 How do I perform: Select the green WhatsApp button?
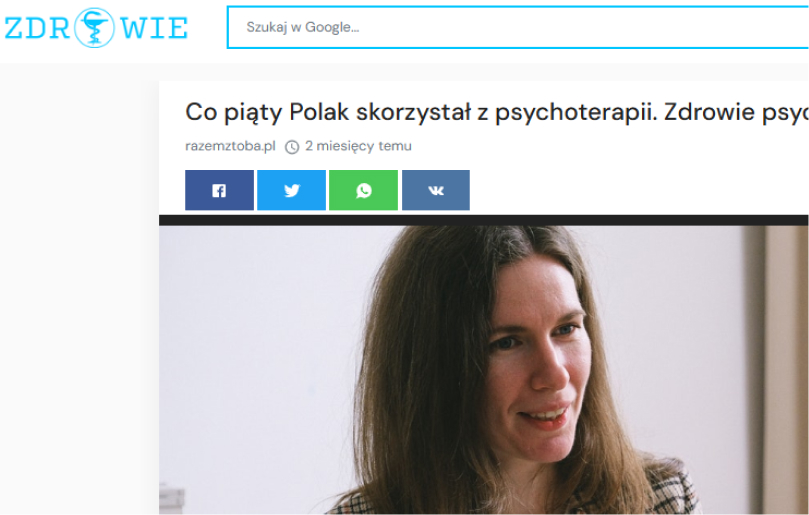coord(363,190)
